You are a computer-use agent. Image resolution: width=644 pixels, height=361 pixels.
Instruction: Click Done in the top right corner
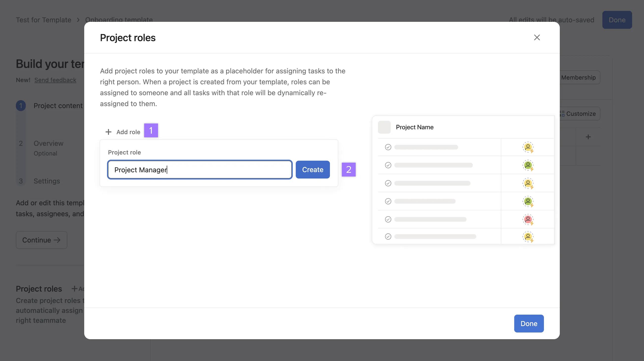617,20
